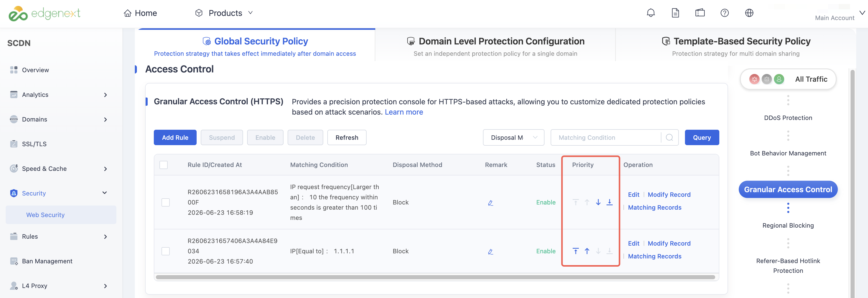
Task: Open the Learn more link
Action: point(404,112)
